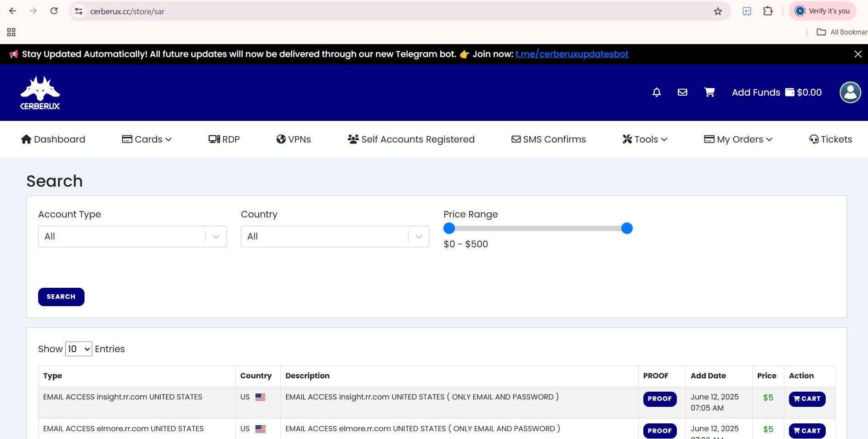Open the messages envelope icon in header
The image size is (868, 439).
click(x=682, y=92)
